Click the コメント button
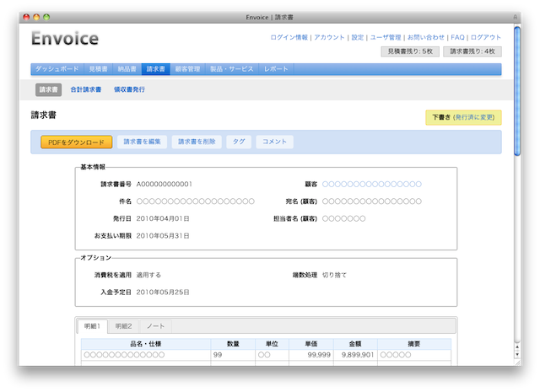The height and width of the screenshot is (392, 540). [x=275, y=142]
